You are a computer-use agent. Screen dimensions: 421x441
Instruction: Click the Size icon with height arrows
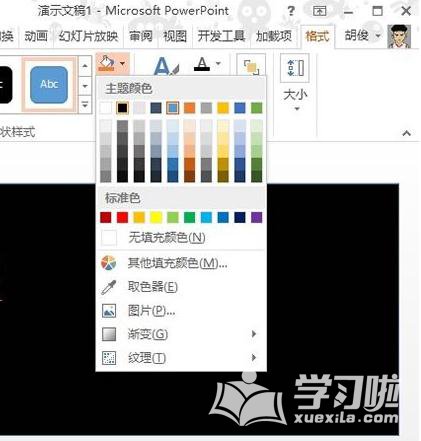click(x=295, y=68)
